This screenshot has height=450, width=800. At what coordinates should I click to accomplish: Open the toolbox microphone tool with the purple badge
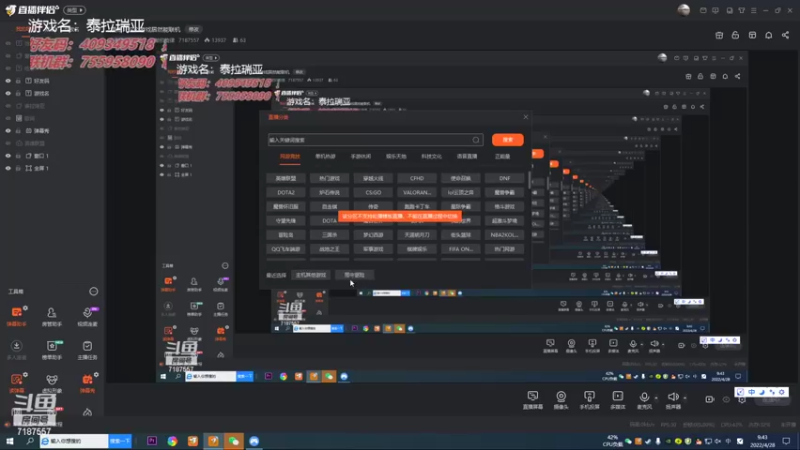87,316
